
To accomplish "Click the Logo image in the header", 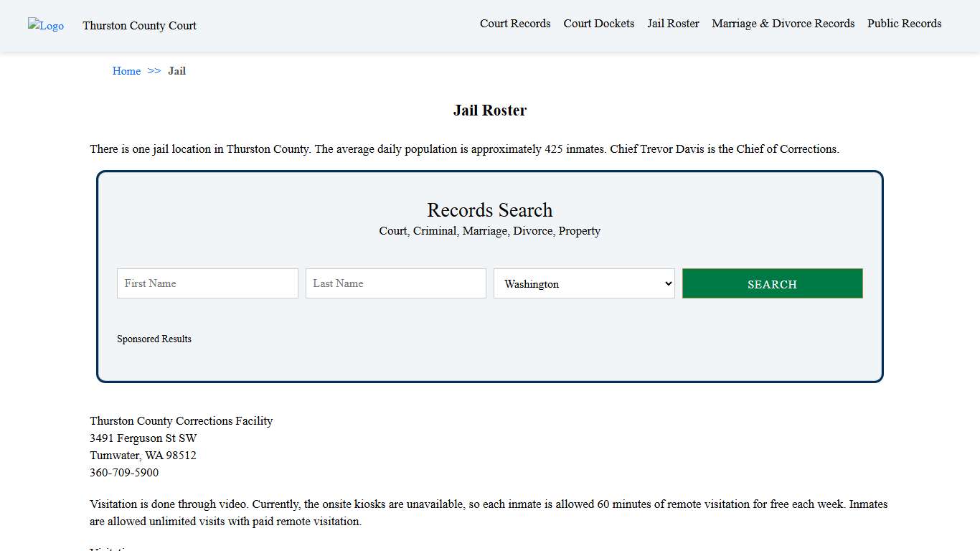I will (x=45, y=26).
